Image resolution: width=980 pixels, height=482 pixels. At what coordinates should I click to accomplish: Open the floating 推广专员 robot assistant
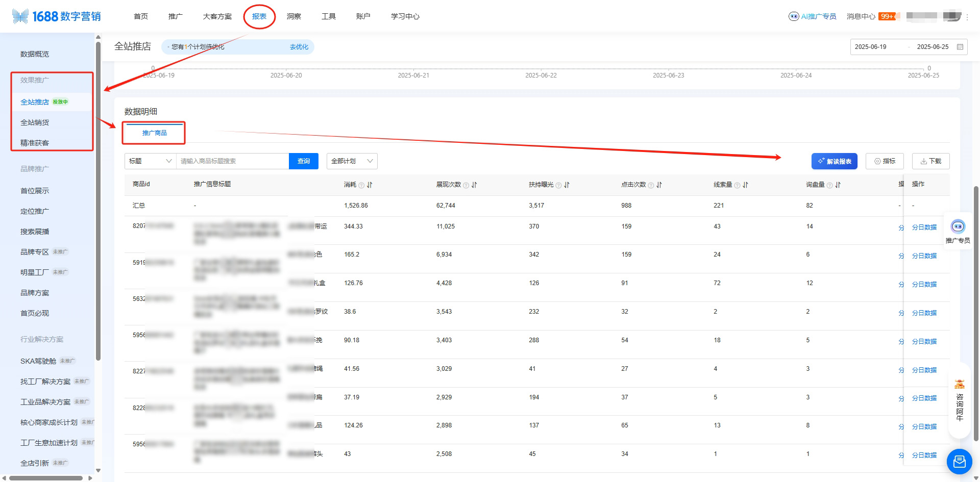pyautogui.click(x=958, y=226)
